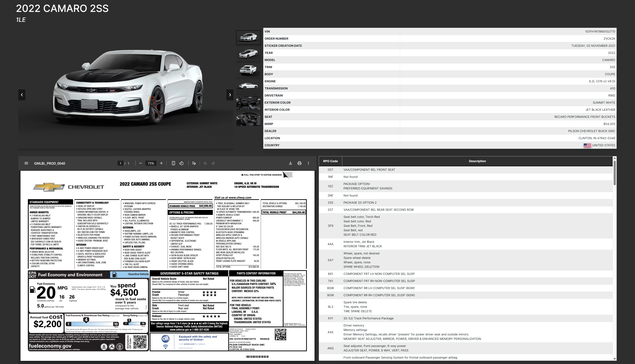The image size is (635, 364).
Task: Click the A45 RPO code cell
Action: point(330,332)
